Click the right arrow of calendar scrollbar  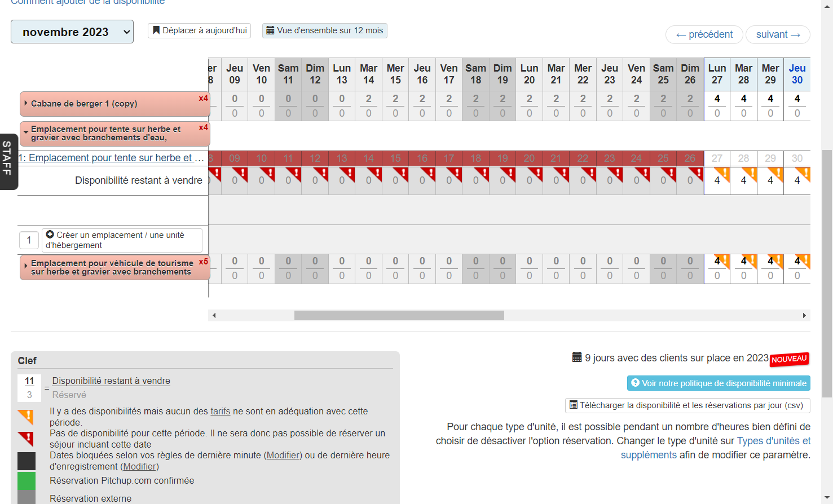(804, 315)
